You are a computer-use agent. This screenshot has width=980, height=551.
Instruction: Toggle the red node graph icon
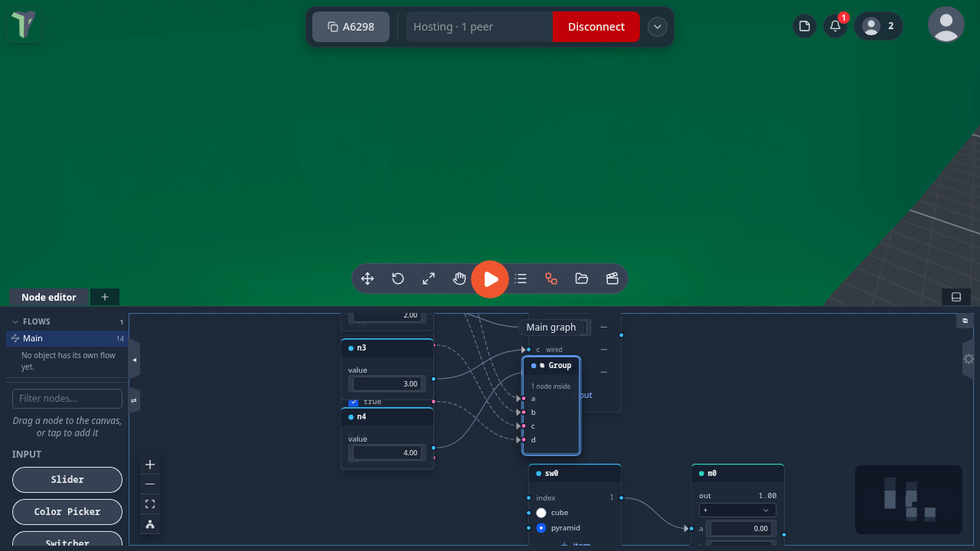(x=551, y=279)
